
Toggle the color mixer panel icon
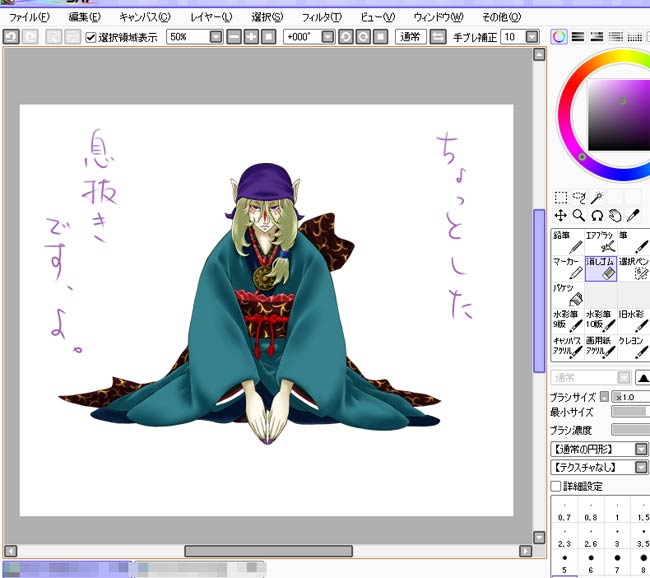tap(616, 37)
